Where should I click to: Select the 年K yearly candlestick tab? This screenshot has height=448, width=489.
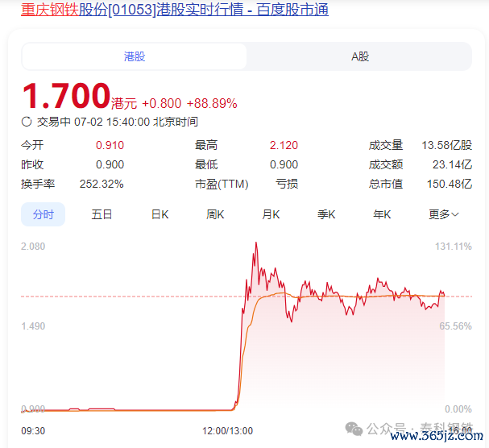382,214
